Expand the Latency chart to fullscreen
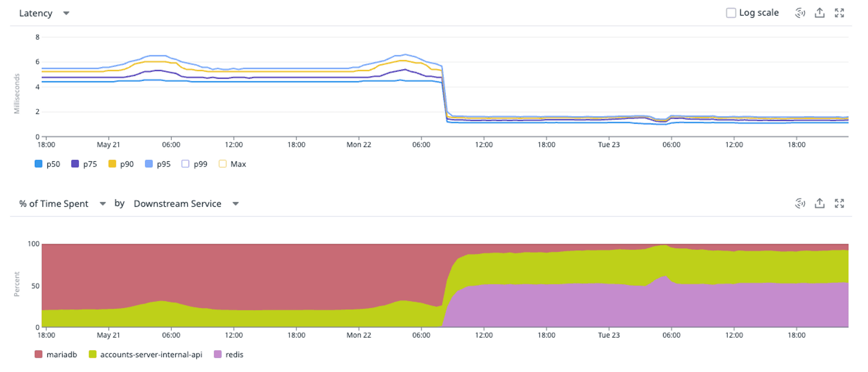The image size is (868, 372). pos(839,13)
